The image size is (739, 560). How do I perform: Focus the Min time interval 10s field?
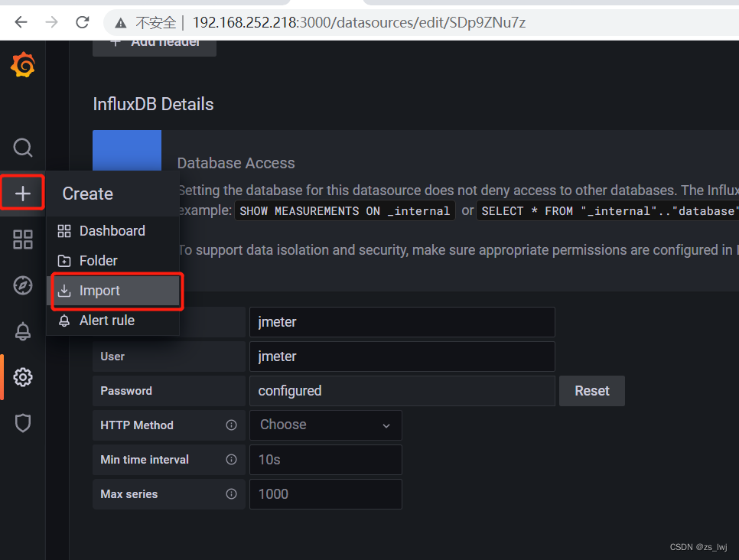(326, 460)
